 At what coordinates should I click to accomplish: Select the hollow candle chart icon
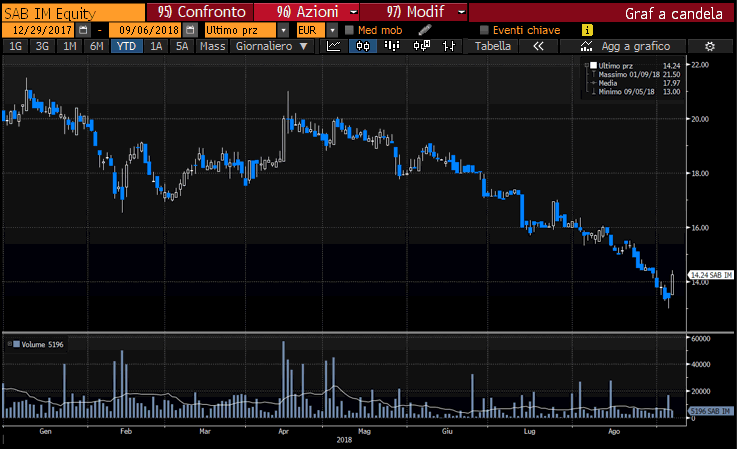422,46
